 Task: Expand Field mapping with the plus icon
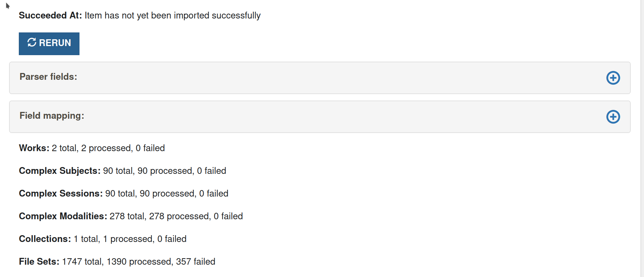pos(613,117)
